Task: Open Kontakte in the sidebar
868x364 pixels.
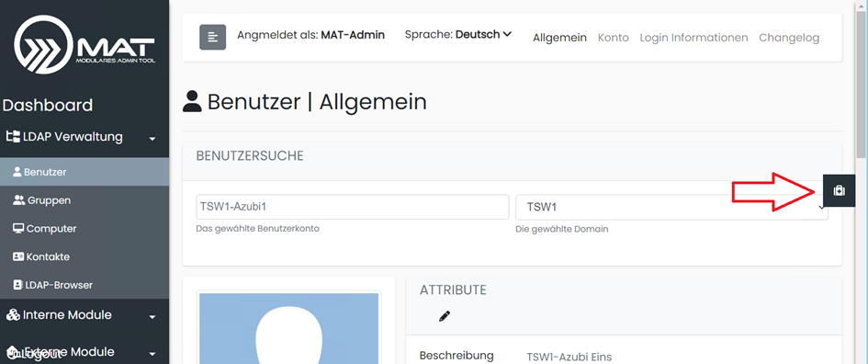Action: point(85,256)
